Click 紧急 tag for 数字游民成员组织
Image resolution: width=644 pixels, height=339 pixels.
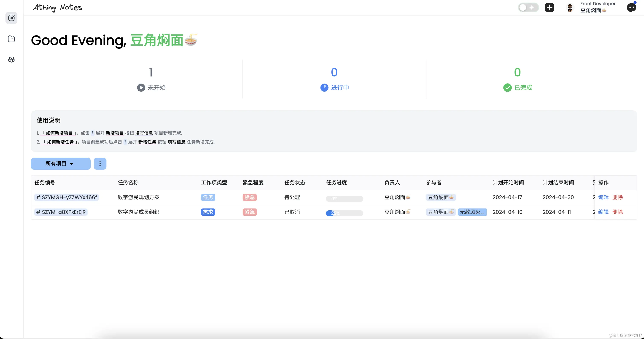250,212
